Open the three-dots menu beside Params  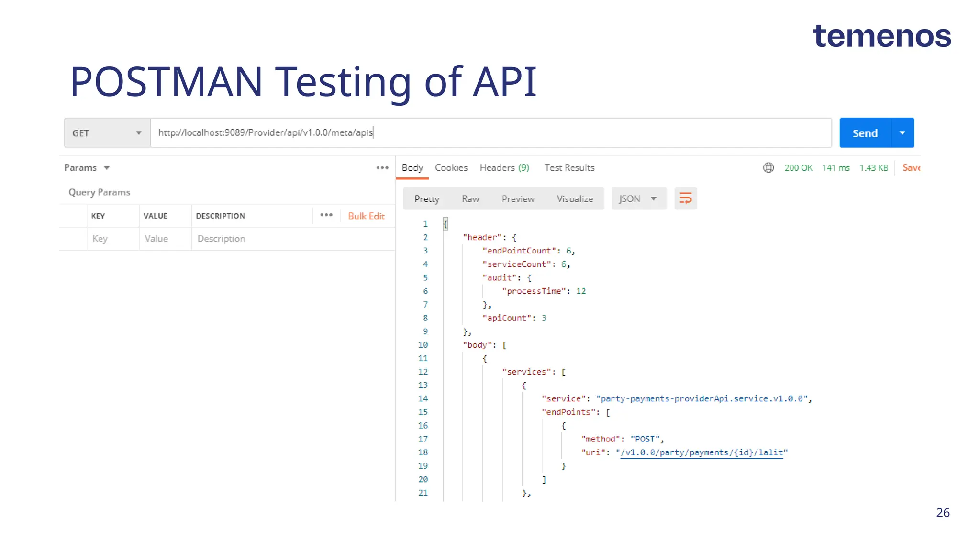pyautogui.click(x=382, y=168)
